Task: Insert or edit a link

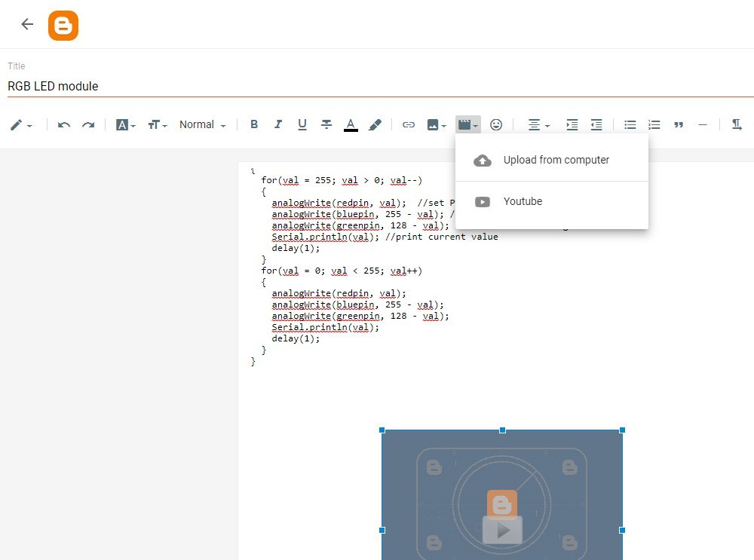Action: pyautogui.click(x=409, y=125)
